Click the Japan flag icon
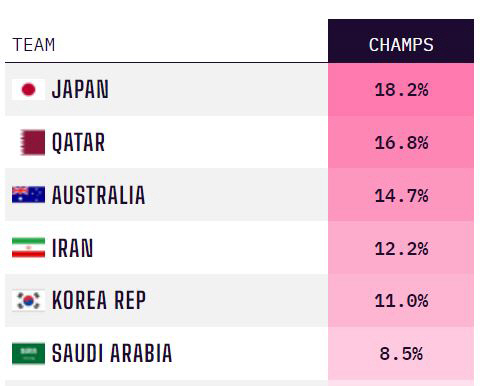 pos(28,89)
